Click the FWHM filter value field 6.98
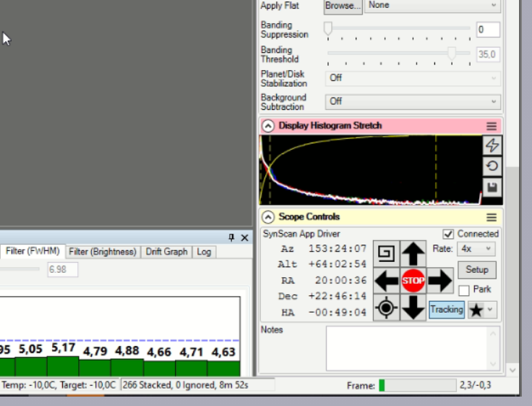 [x=63, y=270]
